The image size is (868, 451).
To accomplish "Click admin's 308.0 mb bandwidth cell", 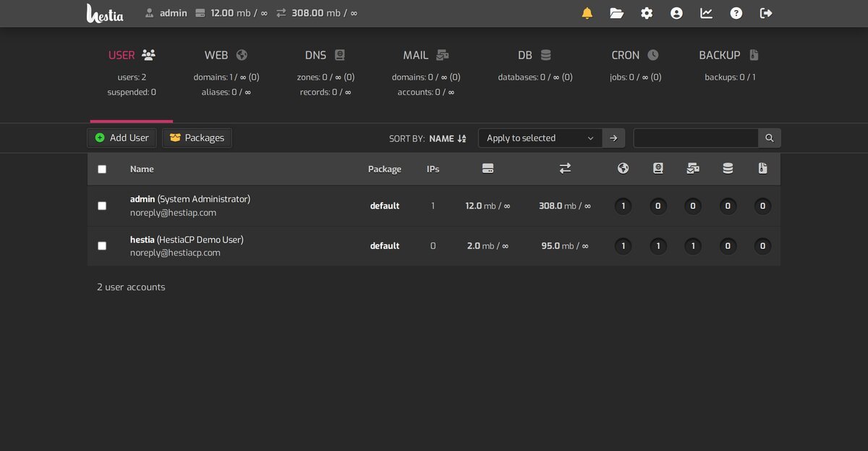I will 565,206.
